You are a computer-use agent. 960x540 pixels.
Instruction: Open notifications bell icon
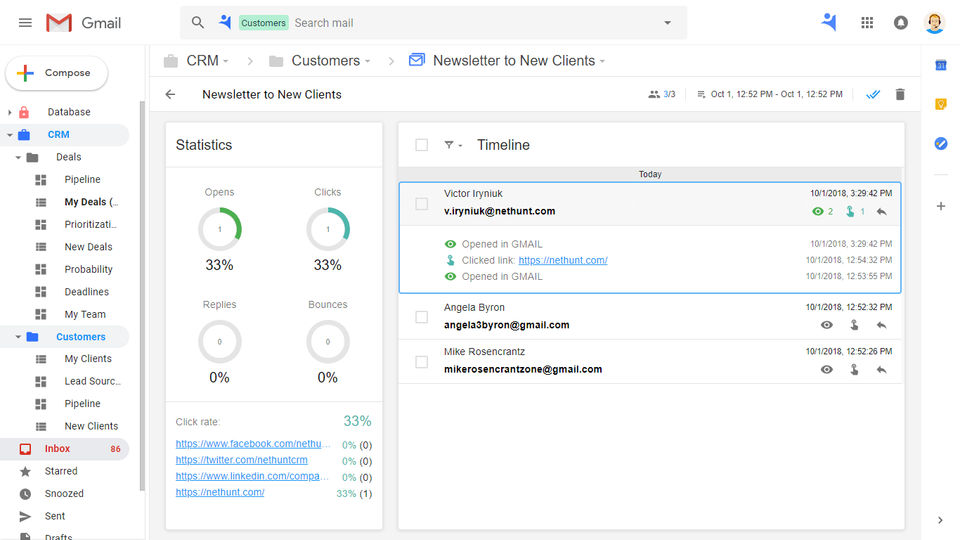[x=901, y=23]
